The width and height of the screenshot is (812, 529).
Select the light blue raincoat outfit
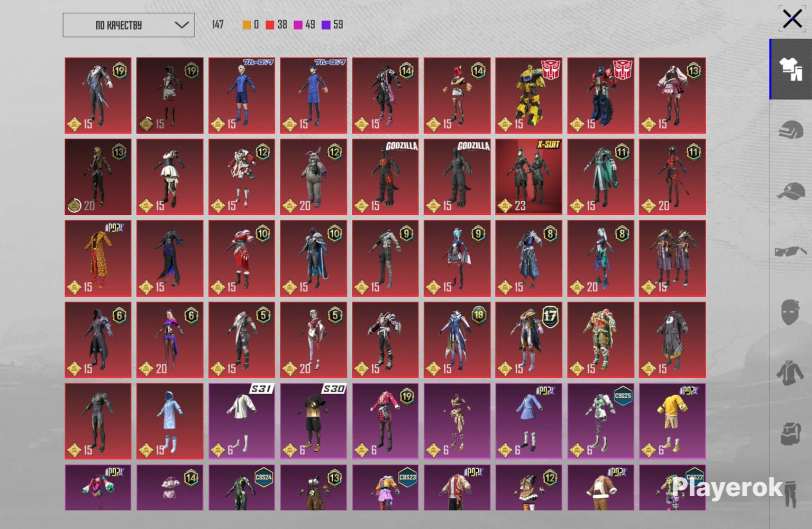click(170, 421)
